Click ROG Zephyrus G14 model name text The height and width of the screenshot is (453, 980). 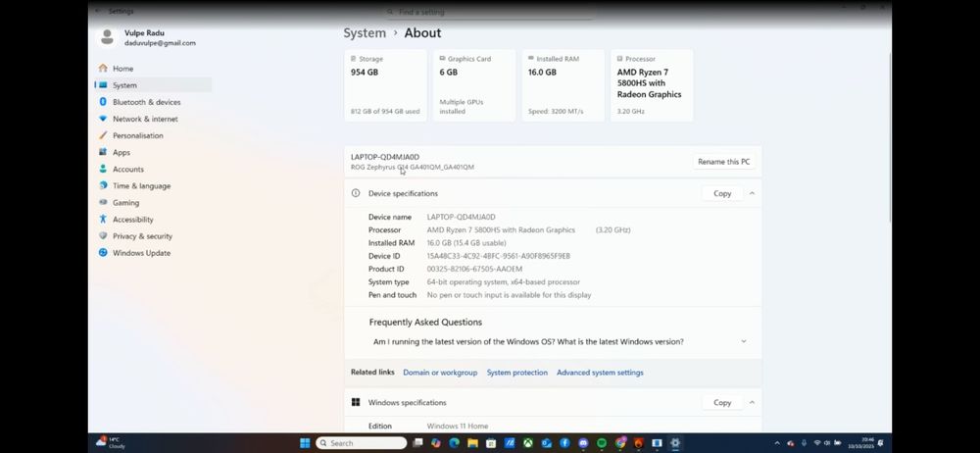413,167
